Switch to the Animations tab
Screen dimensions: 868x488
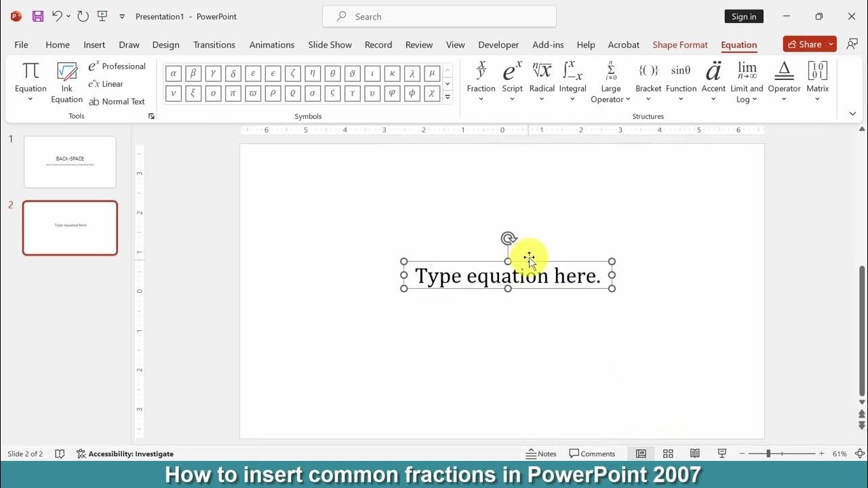click(271, 45)
